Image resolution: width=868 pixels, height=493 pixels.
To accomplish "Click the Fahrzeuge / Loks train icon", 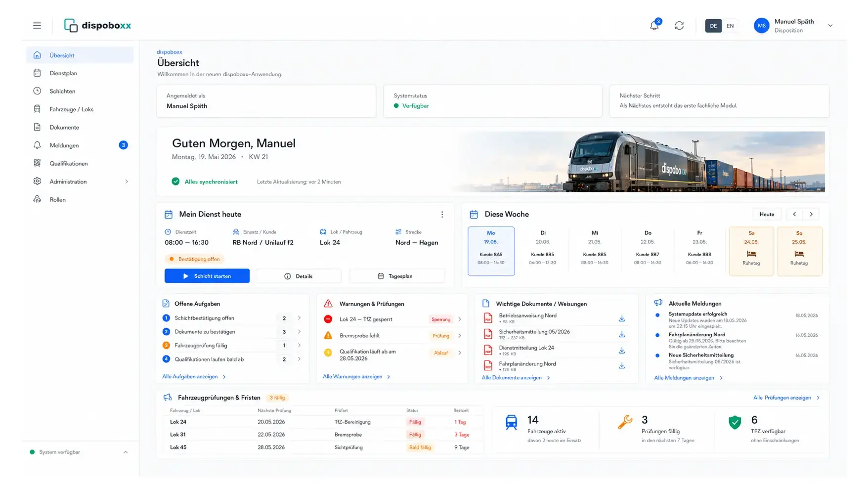I will coord(37,109).
